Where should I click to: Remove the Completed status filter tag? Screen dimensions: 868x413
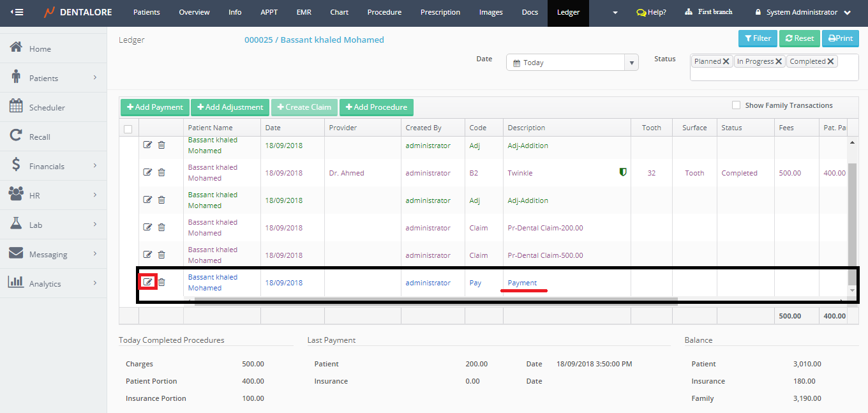[830, 62]
